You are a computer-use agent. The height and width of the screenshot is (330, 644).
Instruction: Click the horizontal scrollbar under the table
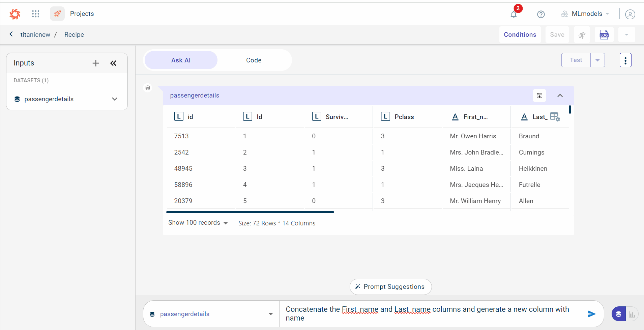click(x=250, y=212)
